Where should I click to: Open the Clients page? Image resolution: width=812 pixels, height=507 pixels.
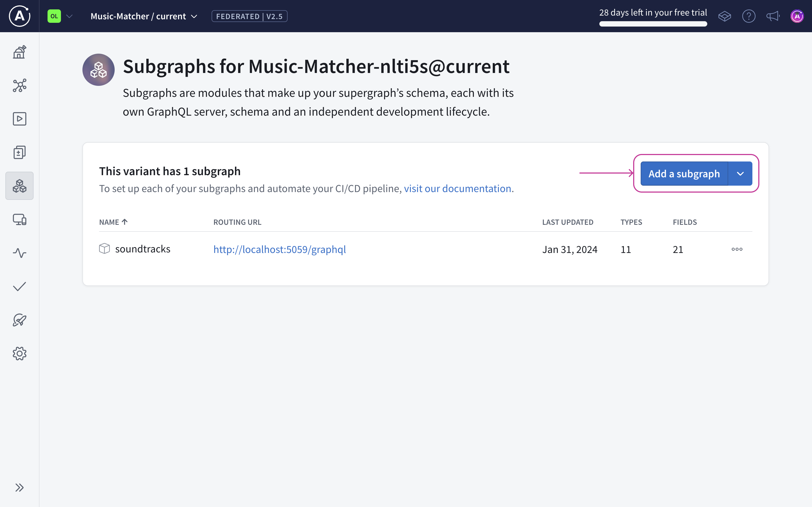click(x=19, y=219)
